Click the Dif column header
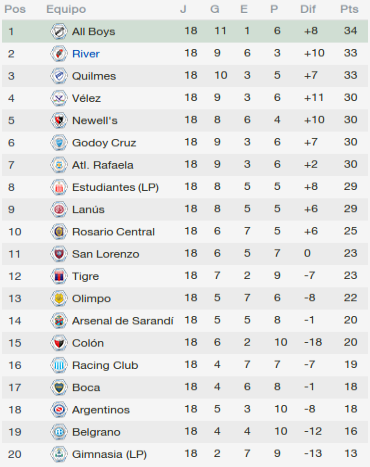The image size is (370, 467). (308, 9)
